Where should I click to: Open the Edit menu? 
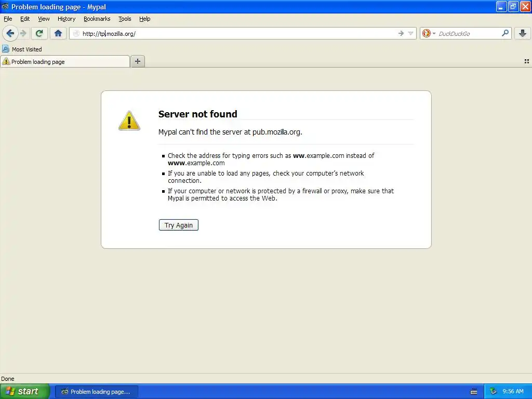click(25, 19)
